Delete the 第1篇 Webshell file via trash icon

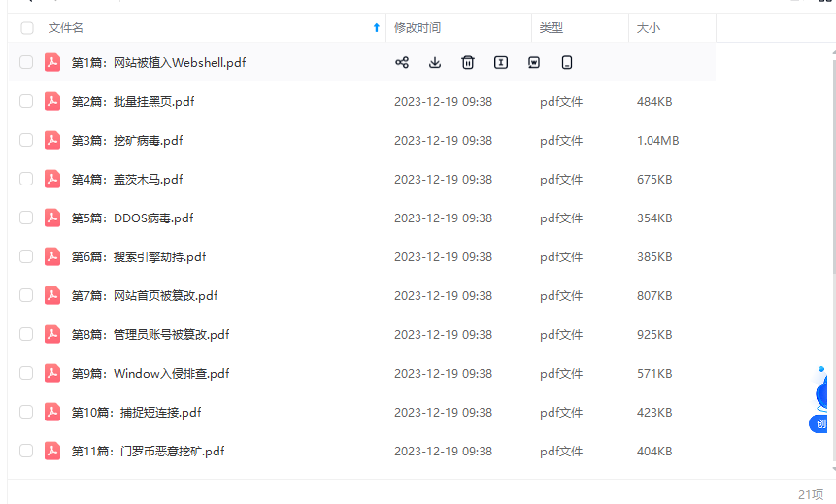point(468,62)
